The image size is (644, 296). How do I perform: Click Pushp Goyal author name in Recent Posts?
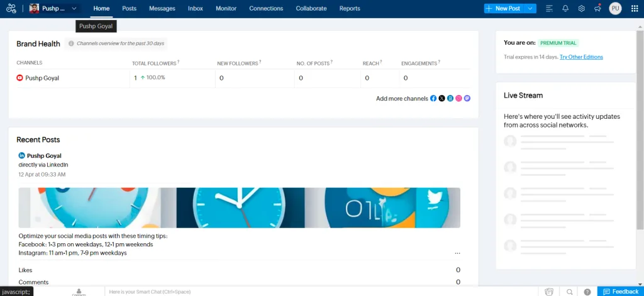coord(44,156)
